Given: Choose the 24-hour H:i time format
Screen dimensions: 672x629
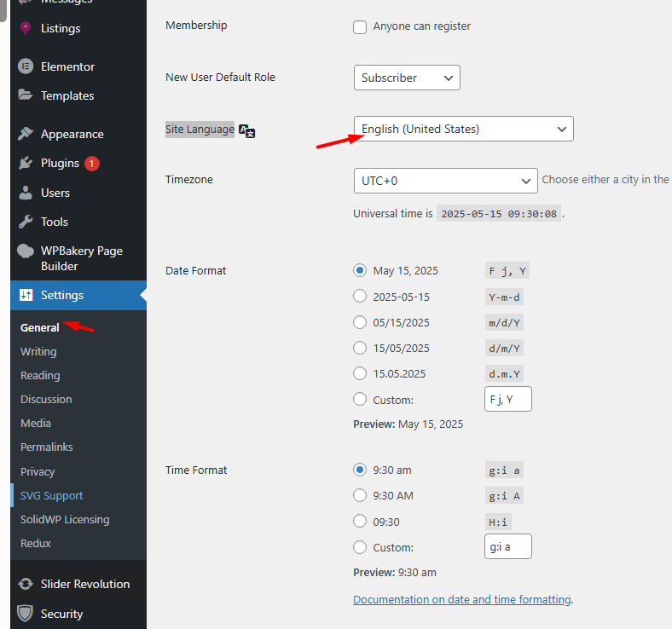Looking at the screenshot, I should tap(360, 522).
